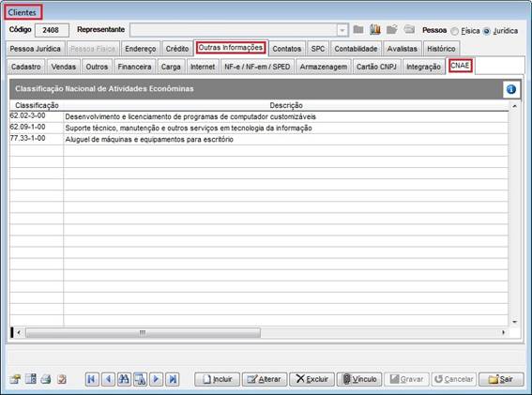Select the Financeira sub-tab
This screenshot has width=532, height=395.
135,67
